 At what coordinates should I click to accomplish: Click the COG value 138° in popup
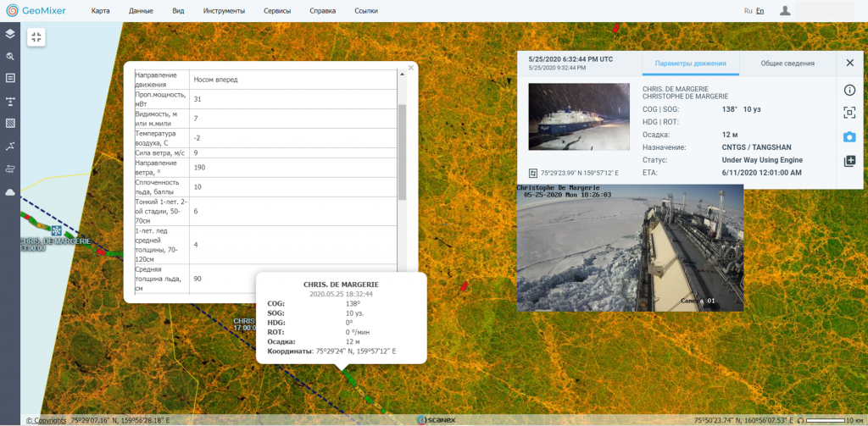353,303
